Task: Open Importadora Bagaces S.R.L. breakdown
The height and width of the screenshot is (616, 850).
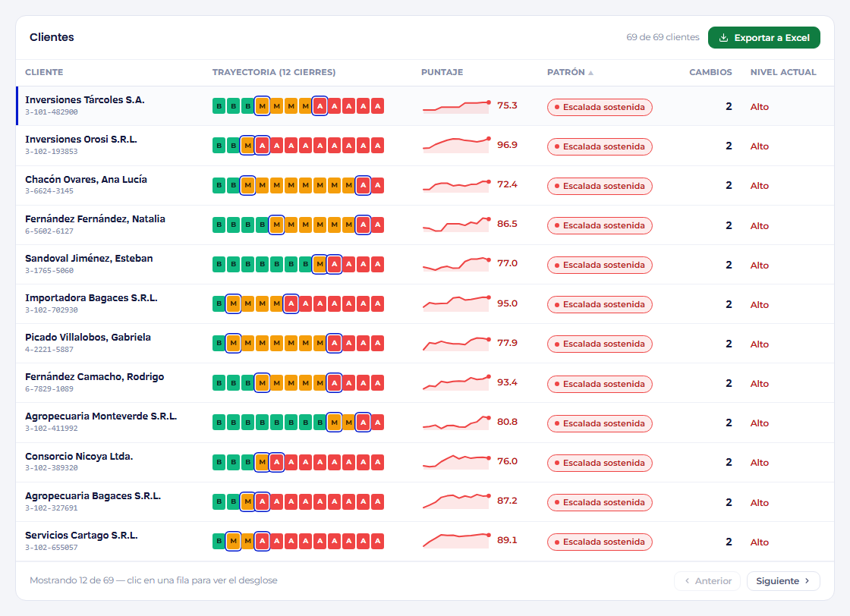Action: (425, 304)
